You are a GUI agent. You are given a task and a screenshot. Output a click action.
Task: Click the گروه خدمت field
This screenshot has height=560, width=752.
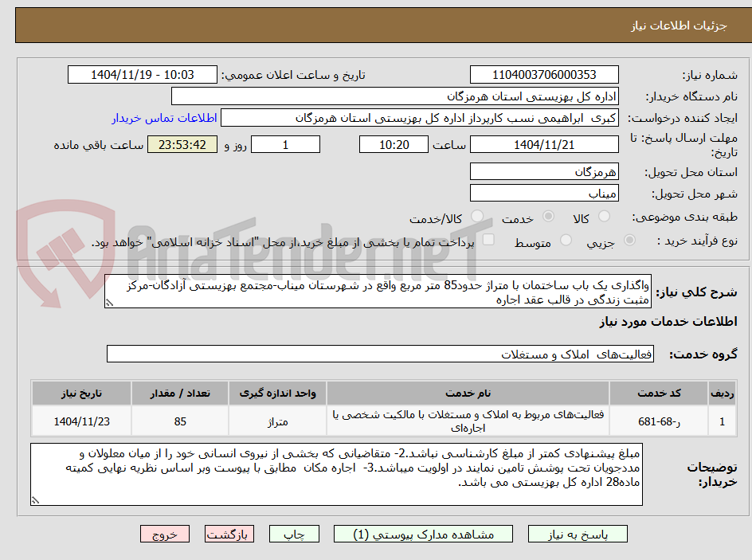(x=380, y=354)
